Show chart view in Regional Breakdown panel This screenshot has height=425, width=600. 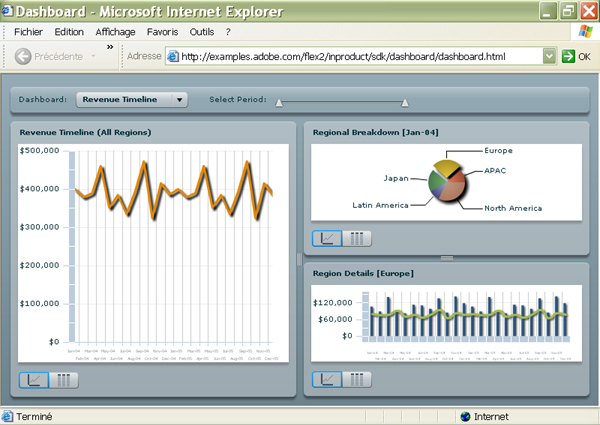click(327, 238)
